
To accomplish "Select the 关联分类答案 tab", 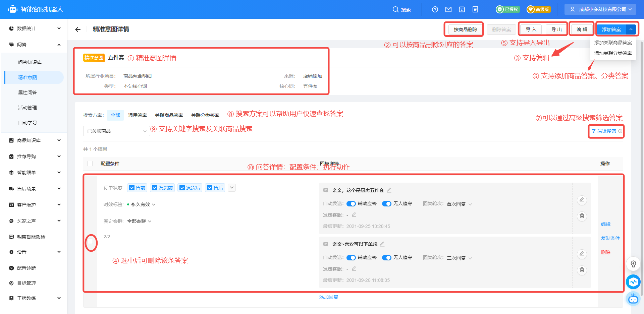I will coord(205,115).
